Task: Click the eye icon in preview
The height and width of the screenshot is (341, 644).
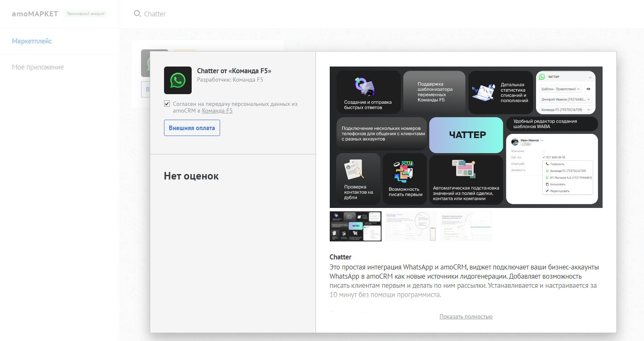Action: click(588, 89)
